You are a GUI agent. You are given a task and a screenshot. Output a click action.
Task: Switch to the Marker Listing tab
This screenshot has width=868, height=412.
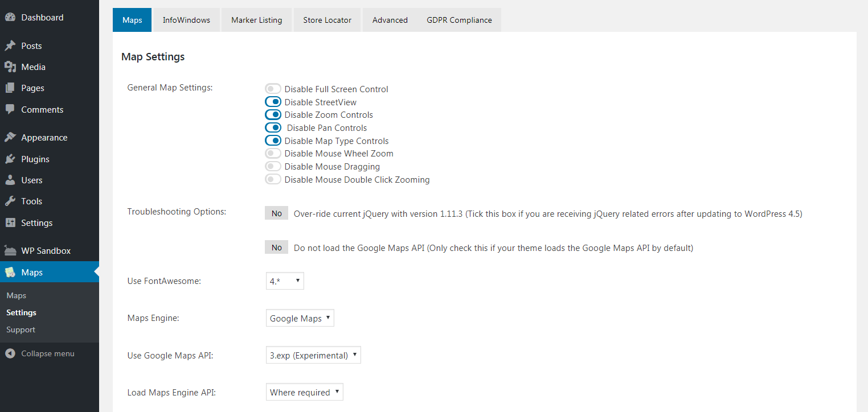coord(256,20)
